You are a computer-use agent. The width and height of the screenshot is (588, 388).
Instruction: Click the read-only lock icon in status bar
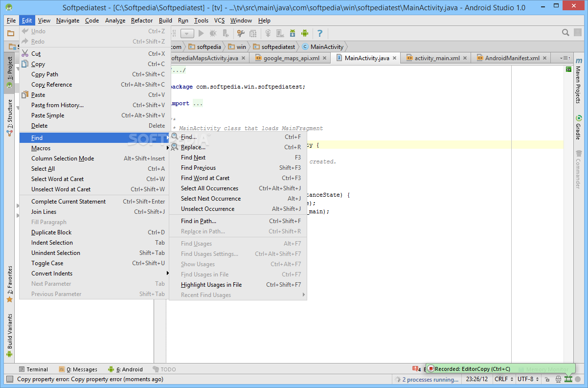point(546,379)
